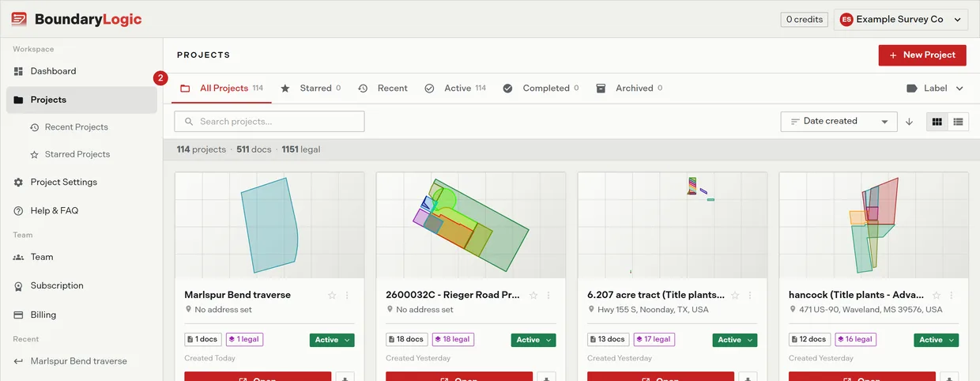Switch to the Completed tab

coord(541,89)
